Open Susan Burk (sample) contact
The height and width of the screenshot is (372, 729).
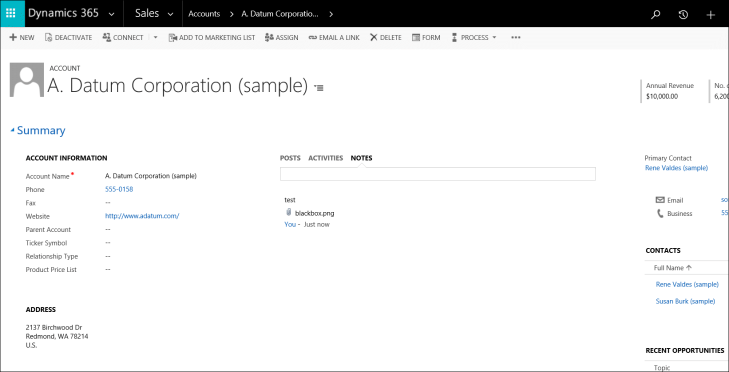click(685, 301)
